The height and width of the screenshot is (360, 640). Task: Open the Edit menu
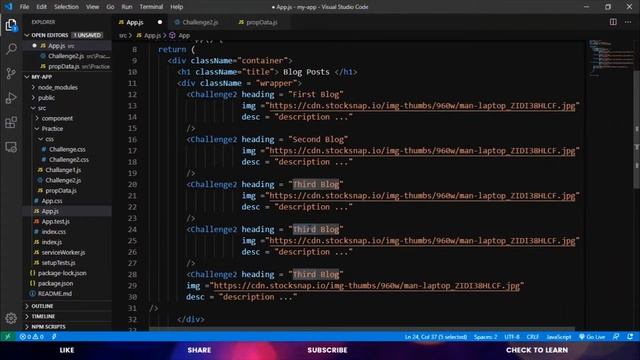(41, 7)
